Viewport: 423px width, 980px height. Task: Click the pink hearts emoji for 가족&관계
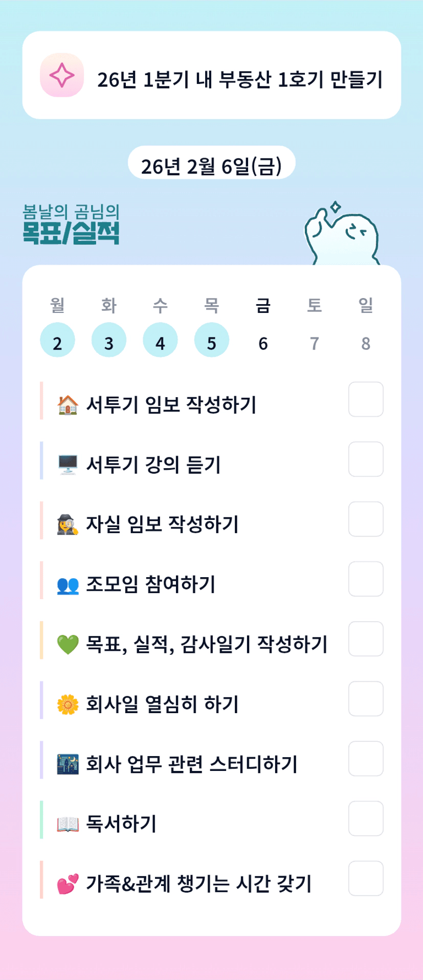pyautogui.click(x=68, y=884)
